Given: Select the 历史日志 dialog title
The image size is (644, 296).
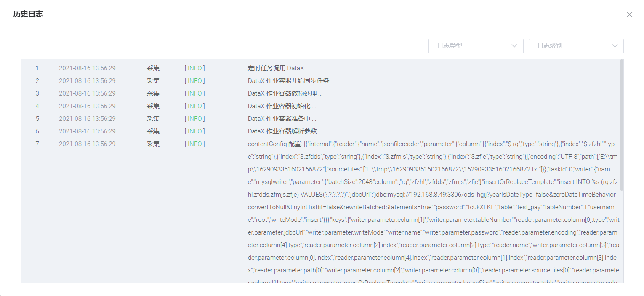Looking at the screenshot, I should tap(28, 14).
